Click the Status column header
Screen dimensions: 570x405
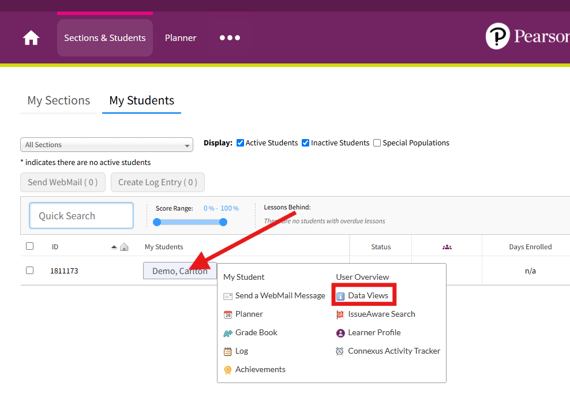coord(381,247)
